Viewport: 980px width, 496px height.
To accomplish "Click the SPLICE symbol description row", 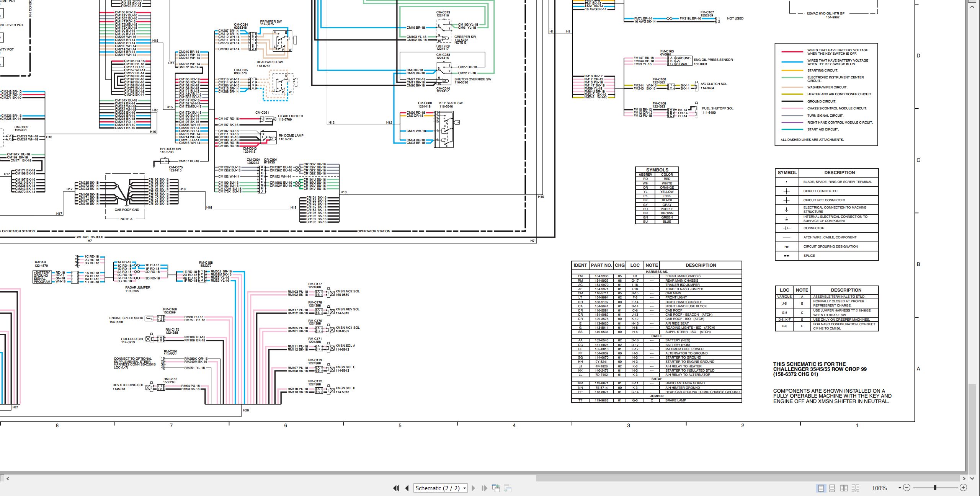I will (x=826, y=256).
